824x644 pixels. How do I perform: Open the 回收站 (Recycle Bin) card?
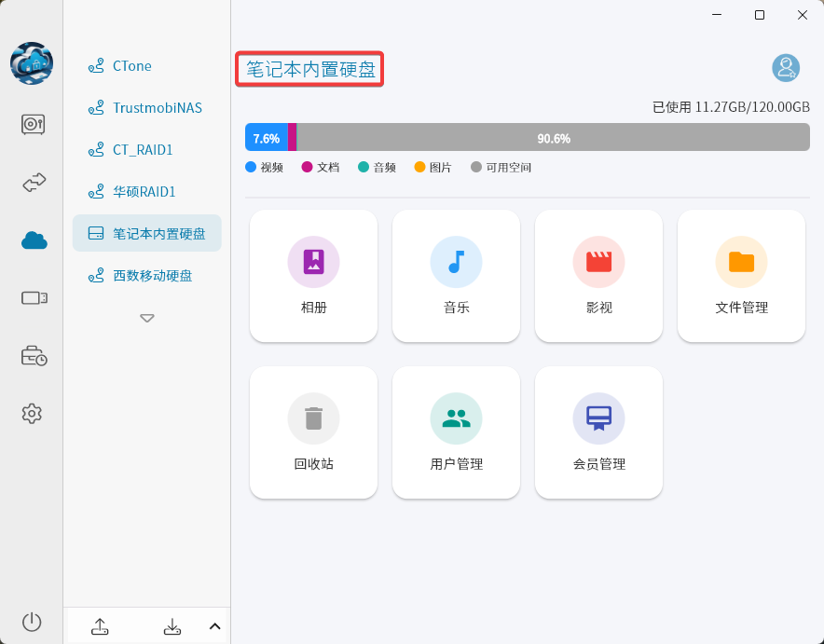(x=313, y=432)
